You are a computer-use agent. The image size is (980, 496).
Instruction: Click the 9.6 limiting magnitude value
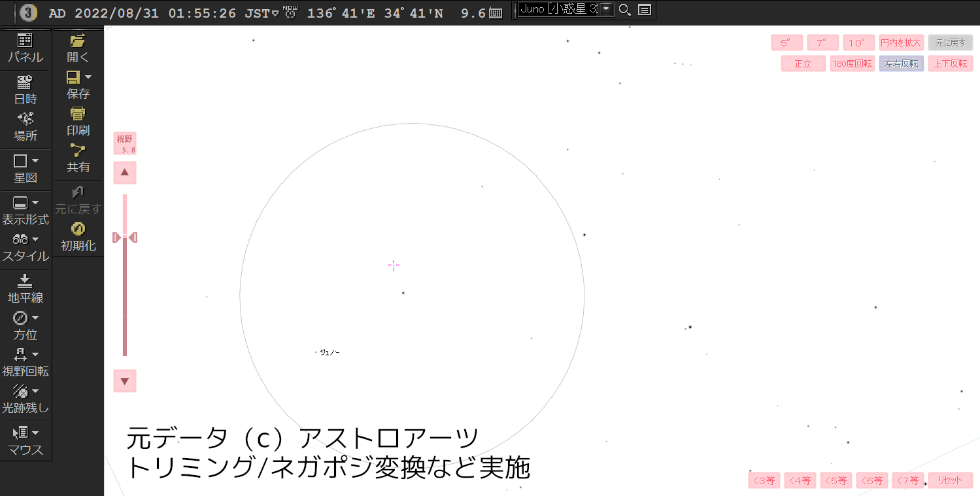(473, 13)
